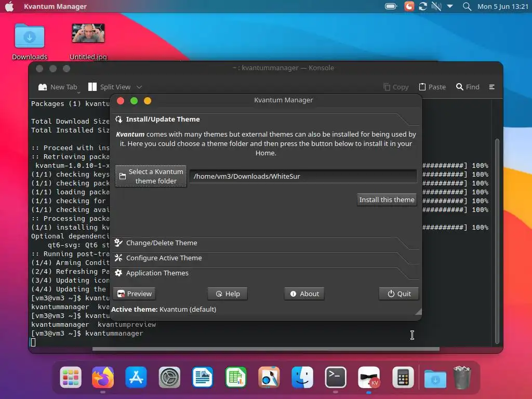This screenshot has width=532, height=399.
Task: Launch Firefox from the dock
Action: tap(103, 377)
